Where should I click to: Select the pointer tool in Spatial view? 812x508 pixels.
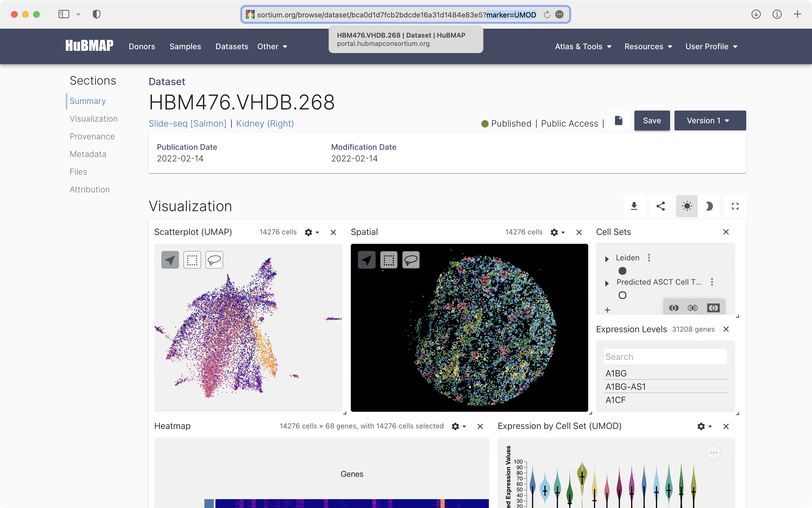pyautogui.click(x=367, y=260)
